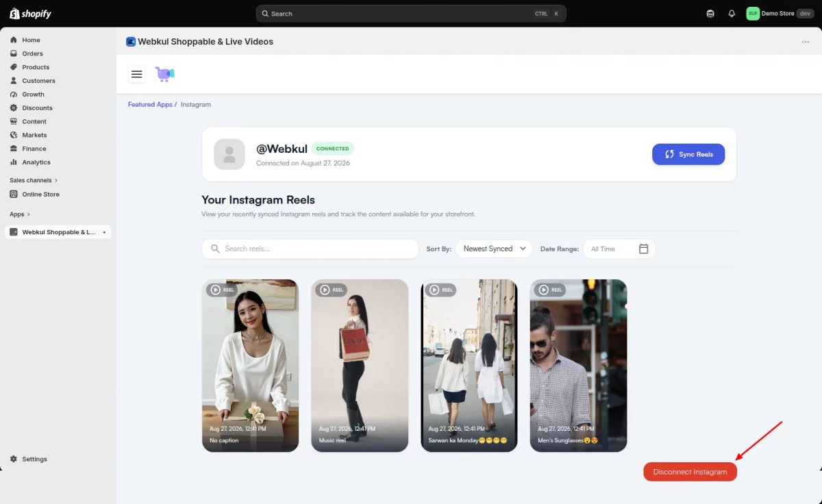Click play icon on Music reel
Viewport: 822px width, 504px height.
324,290
